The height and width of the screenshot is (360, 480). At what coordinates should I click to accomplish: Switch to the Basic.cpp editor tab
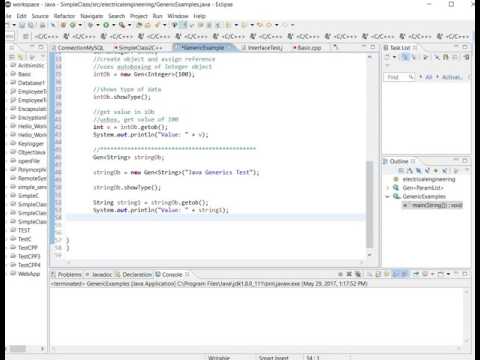[x=307, y=48]
